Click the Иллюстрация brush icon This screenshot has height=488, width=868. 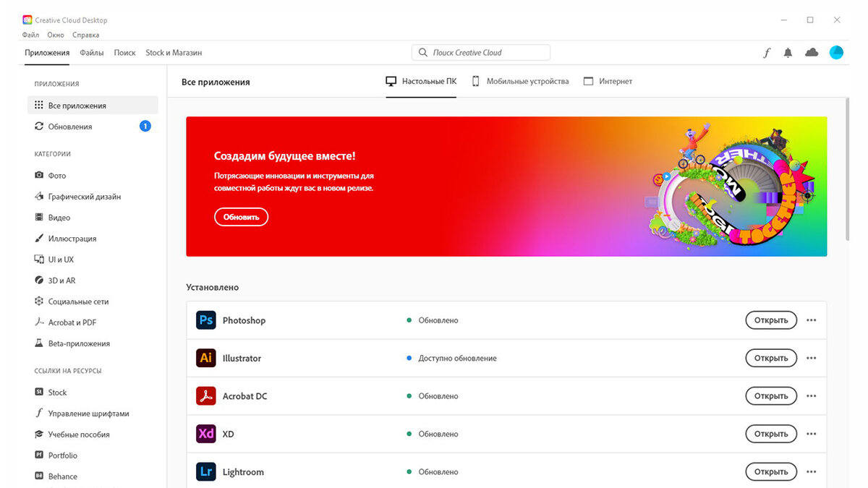40,239
